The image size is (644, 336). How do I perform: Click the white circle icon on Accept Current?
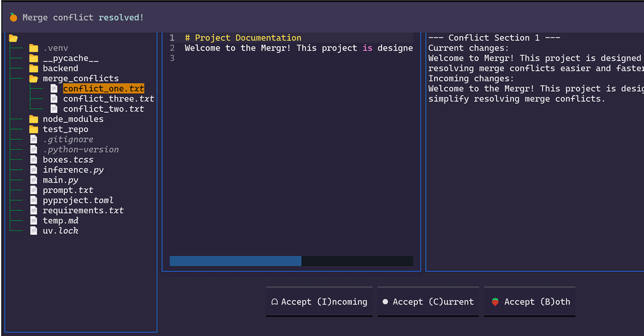coord(385,302)
